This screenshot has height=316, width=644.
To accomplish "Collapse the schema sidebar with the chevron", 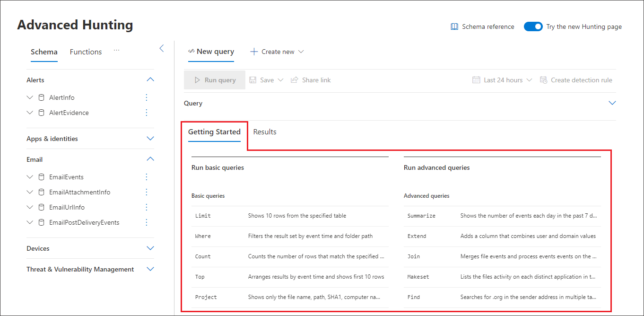I will (161, 48).
